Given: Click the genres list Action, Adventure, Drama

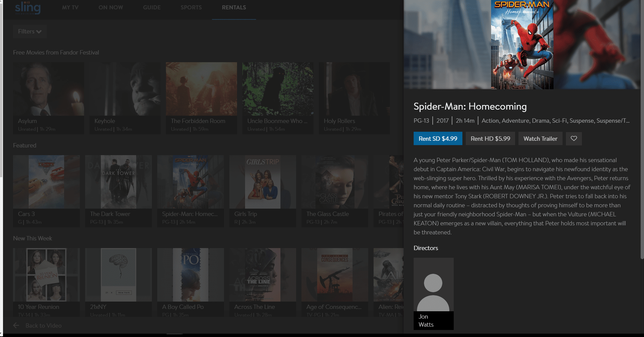Looking at the screenshot, I should [556, 121].
